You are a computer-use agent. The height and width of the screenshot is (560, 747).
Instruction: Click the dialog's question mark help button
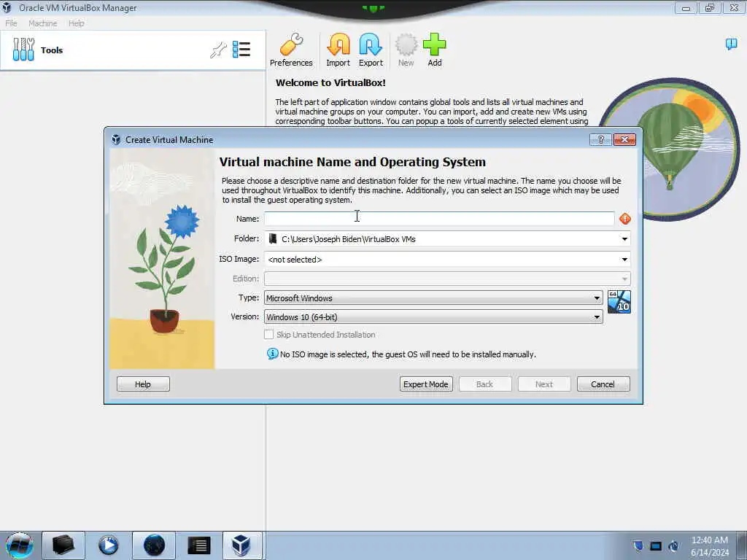pos(601,139)
